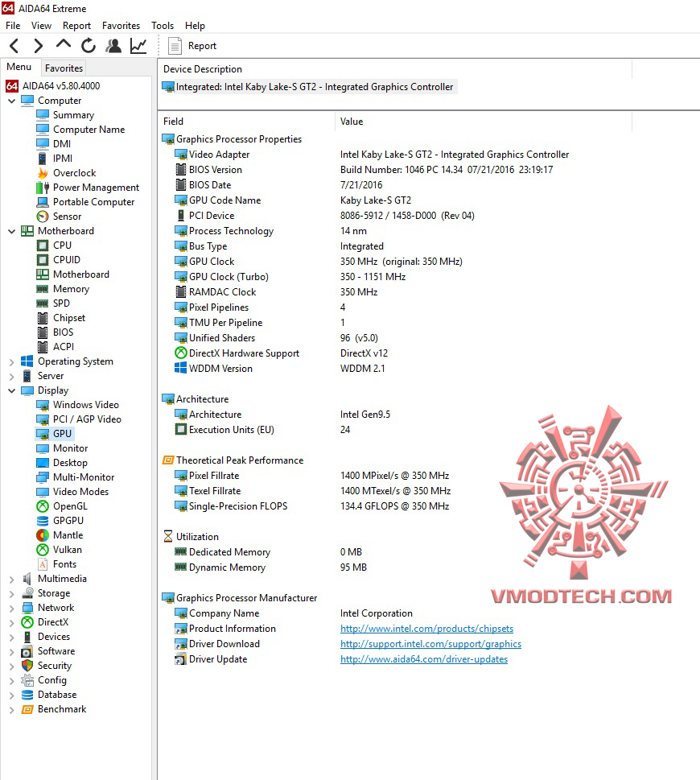Image resolution: width=700 pixels, height=780 pixels.
Task: Click the Fonts page icon
Action: [43, 564]
